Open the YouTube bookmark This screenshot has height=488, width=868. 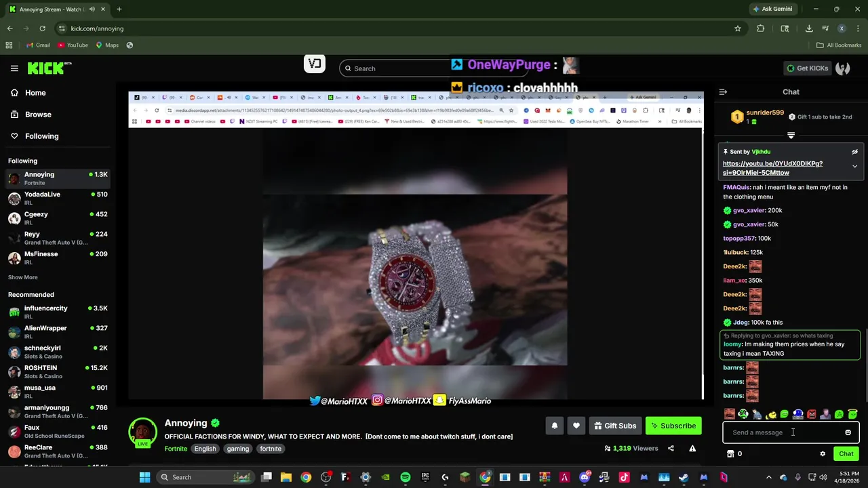[x=73, y=45]
